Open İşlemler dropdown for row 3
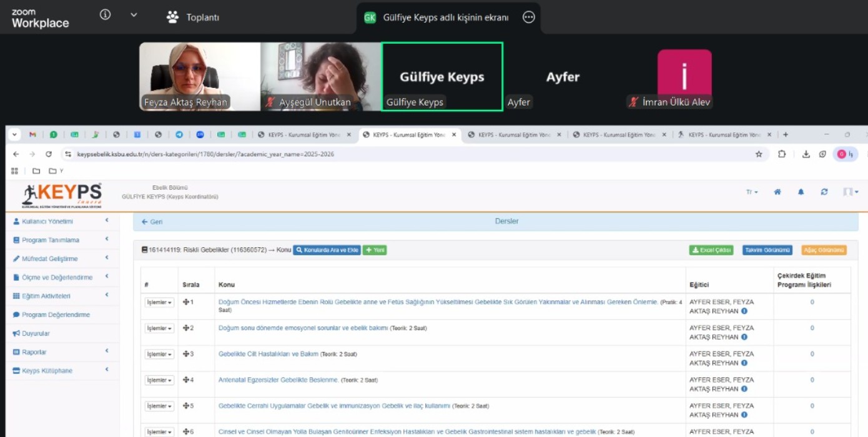This screenshot has height=437, width=868. pyautogui.click(x=159, y=354)
